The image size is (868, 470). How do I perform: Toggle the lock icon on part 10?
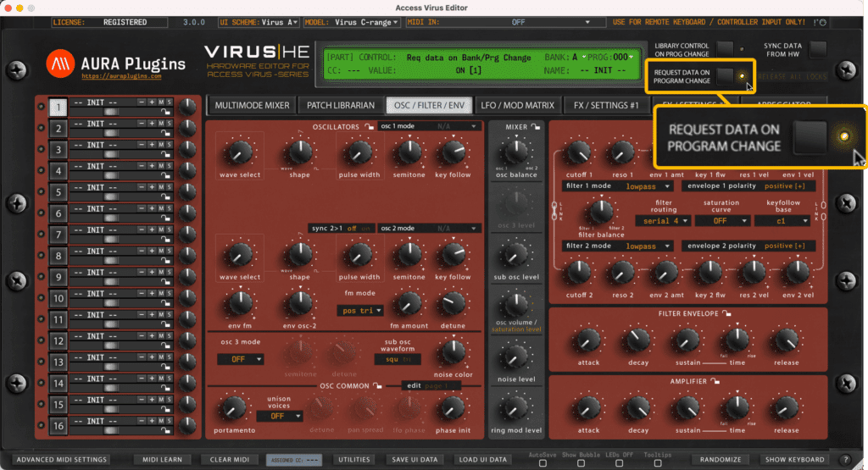[x=165, y=303]
